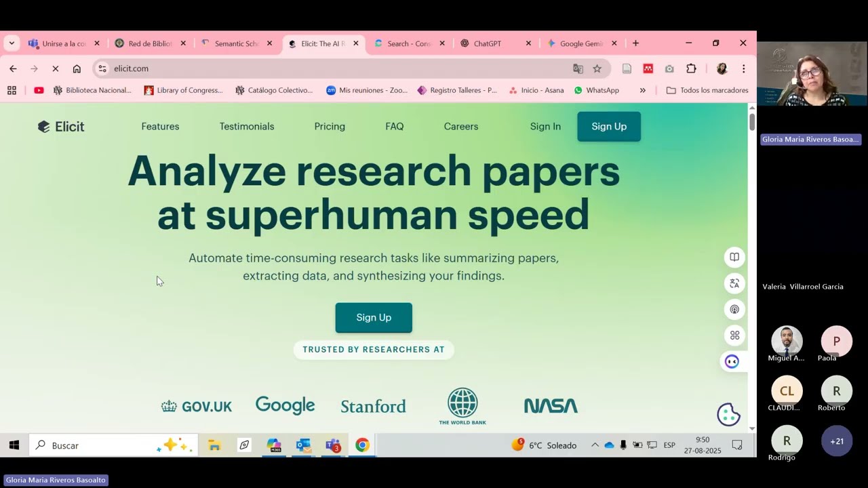Open the YouTube bookmark
The image size is (868, 488).
point(39,90)
